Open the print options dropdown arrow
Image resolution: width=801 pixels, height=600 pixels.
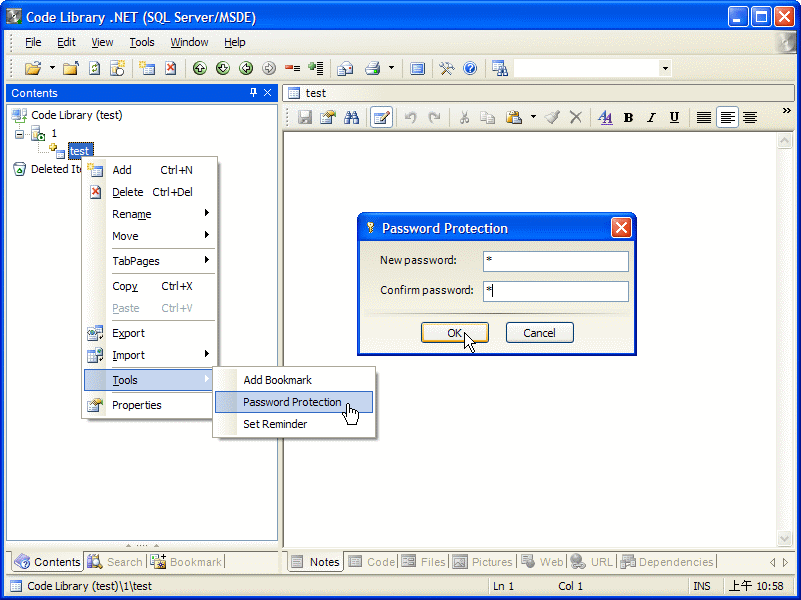click(x=391, y=68)
